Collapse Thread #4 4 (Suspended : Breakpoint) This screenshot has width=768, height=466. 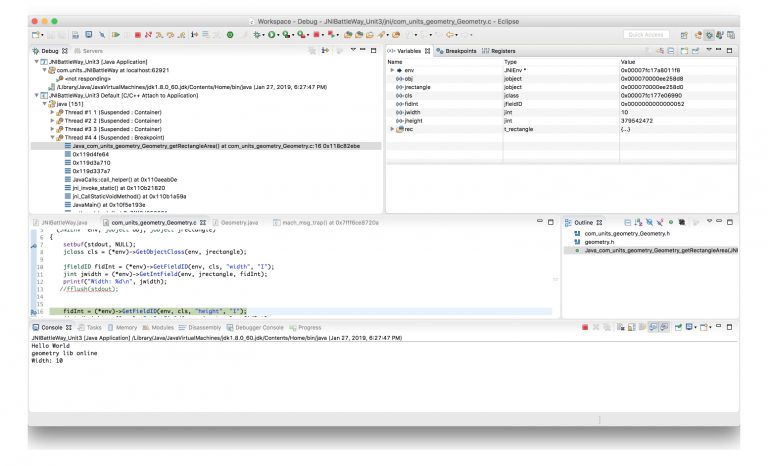click(x=52, y=138)
